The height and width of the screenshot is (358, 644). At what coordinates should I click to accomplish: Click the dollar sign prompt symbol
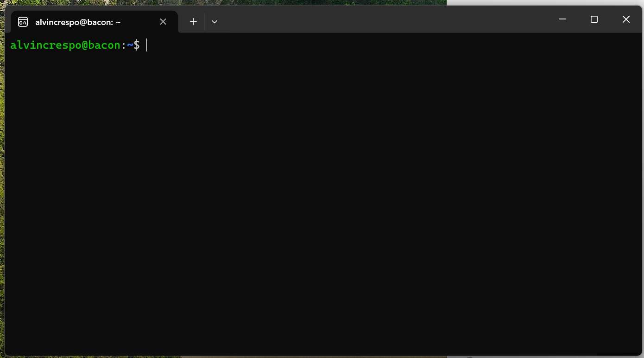tap(137, 45)
